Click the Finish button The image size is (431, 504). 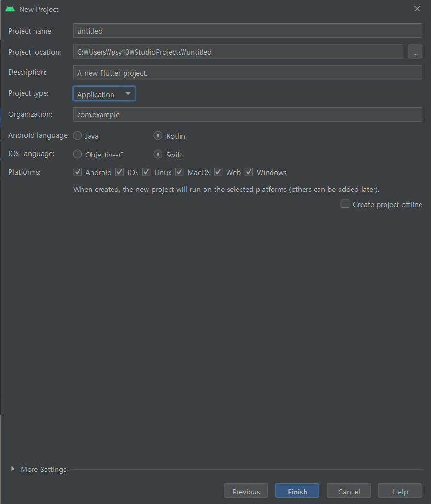pyautogui.click(x=297, y=492)
